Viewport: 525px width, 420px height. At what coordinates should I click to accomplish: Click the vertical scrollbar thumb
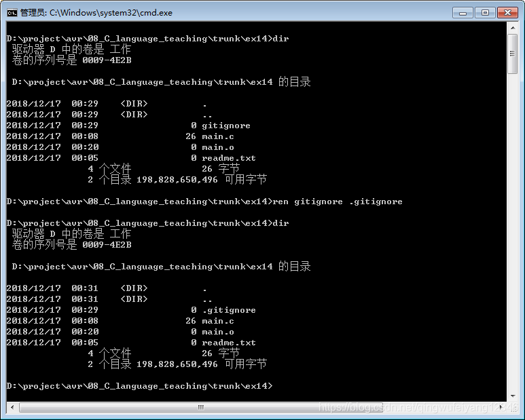coord(513,54)
